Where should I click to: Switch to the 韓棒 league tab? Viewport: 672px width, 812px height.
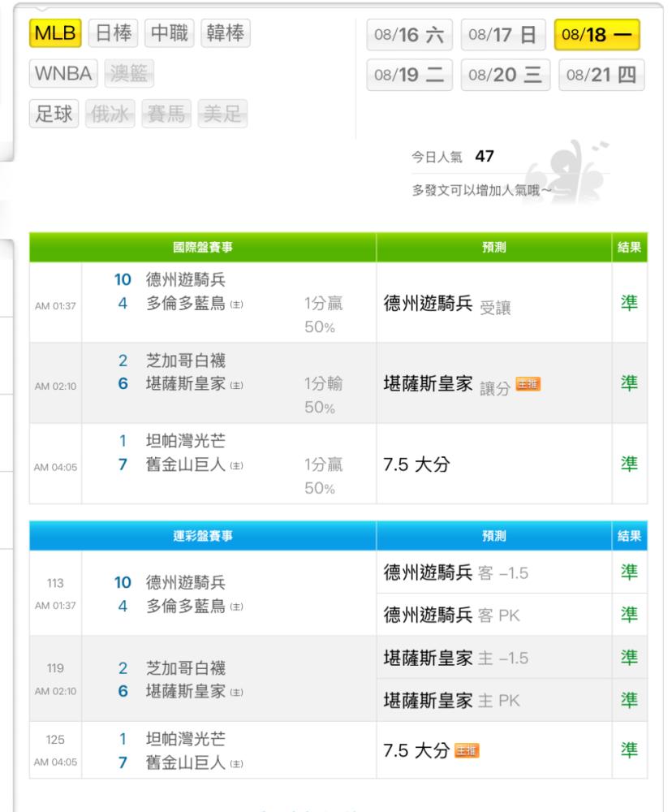(225, 33)
